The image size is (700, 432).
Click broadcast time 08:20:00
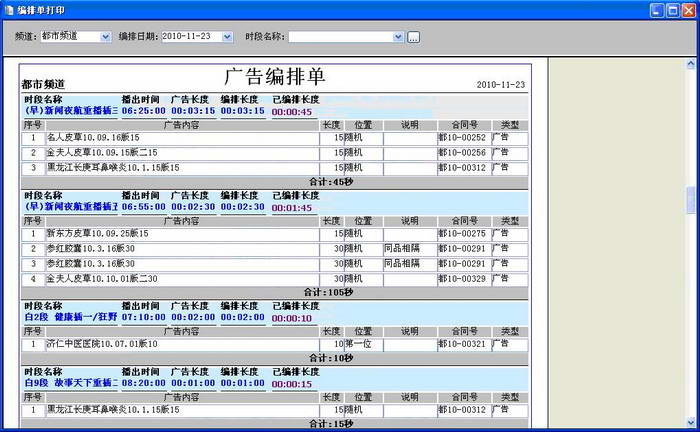(x=144, y=383)
